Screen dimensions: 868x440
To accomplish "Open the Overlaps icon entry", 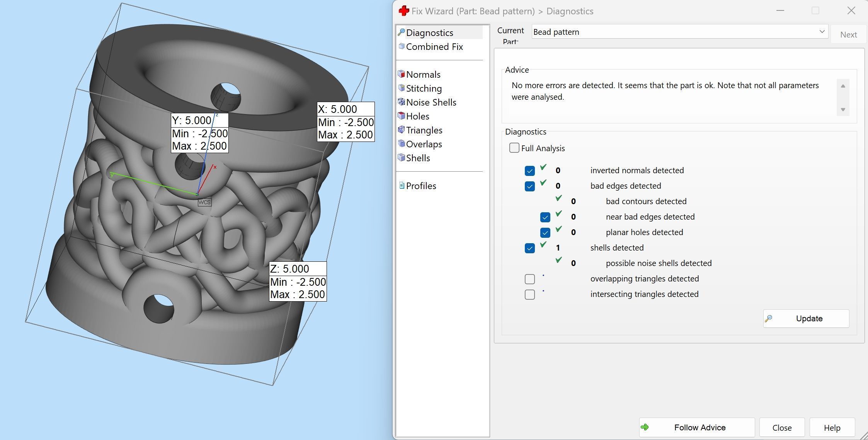I will tap(402, 143).
